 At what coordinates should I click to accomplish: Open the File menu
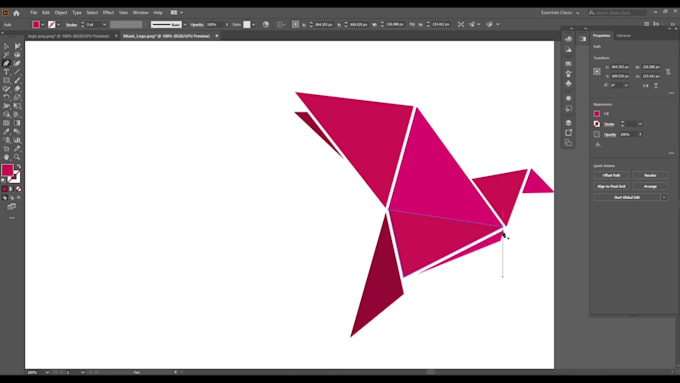click(33, 13)
